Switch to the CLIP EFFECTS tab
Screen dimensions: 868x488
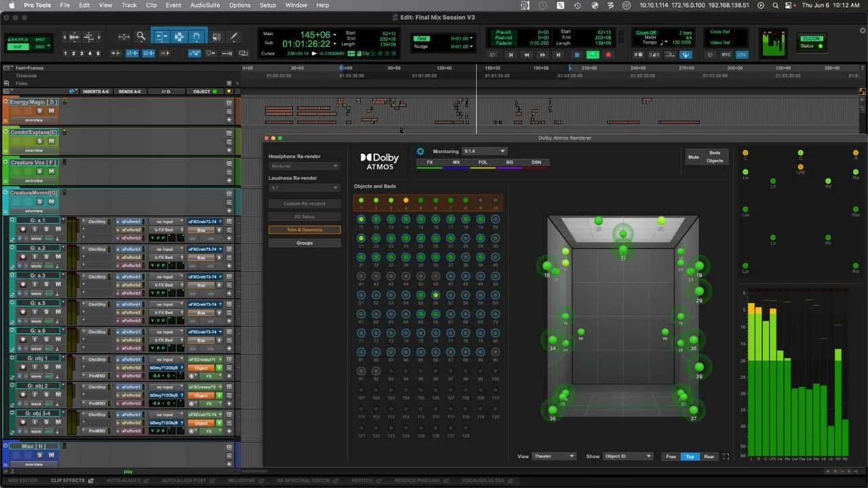point(68,481)
